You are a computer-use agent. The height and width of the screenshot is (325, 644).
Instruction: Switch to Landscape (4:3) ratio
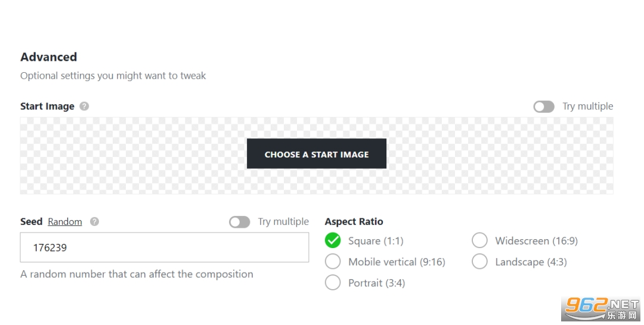click(479, 262)
